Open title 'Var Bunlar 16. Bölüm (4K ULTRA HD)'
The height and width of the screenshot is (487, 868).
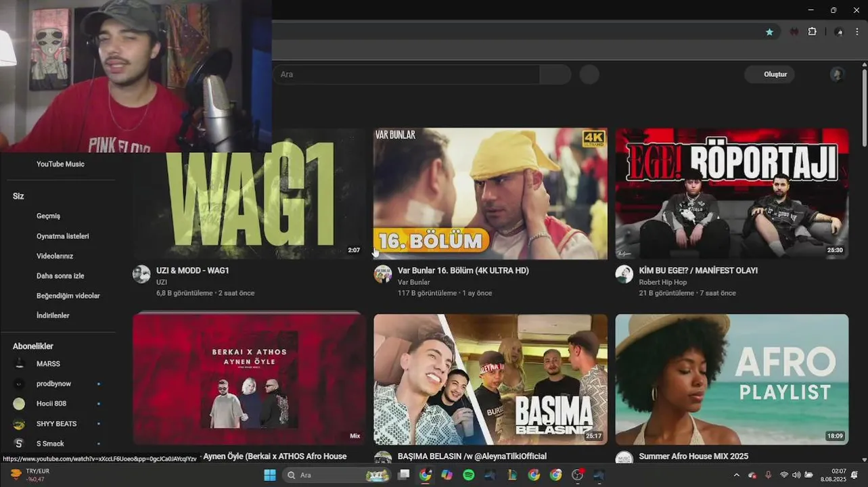[463, 271]
